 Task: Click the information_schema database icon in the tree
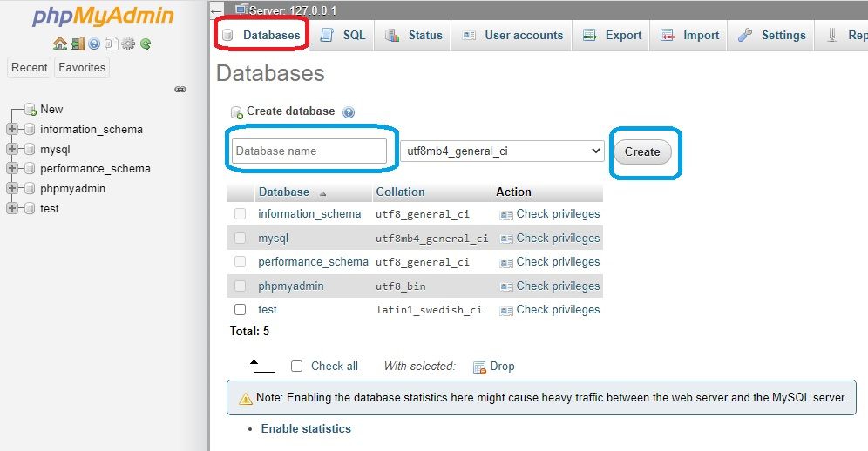[x=30, y=130]
